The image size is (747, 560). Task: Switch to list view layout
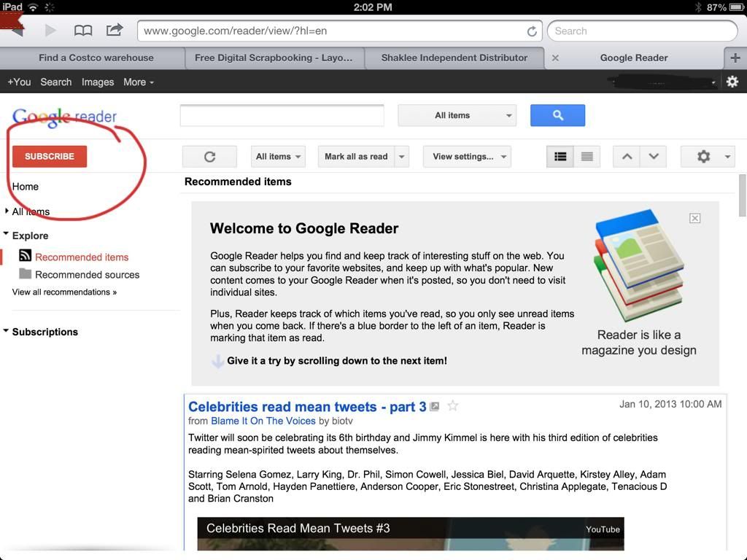587,157
